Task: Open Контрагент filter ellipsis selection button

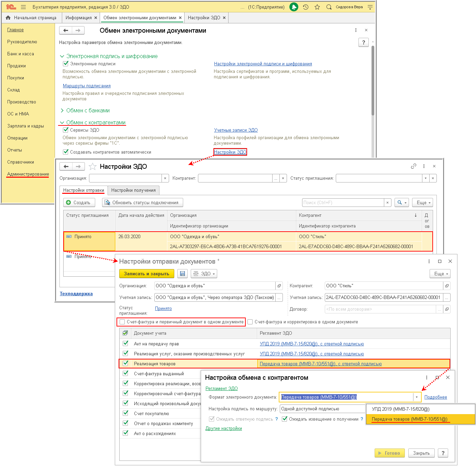Action: (x=276, y=178)
